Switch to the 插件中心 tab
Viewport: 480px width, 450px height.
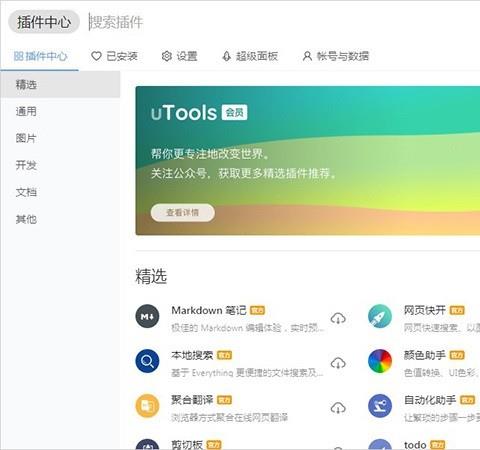pos(40,56)
